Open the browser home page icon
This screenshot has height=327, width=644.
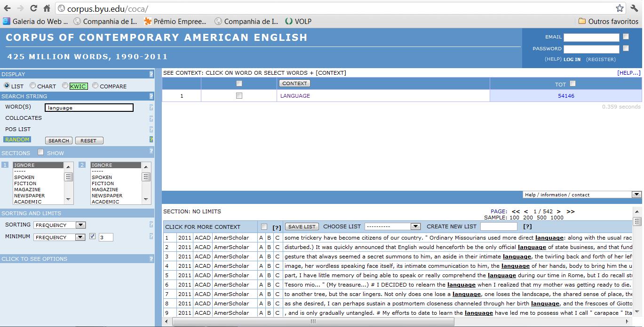point(47,8)
